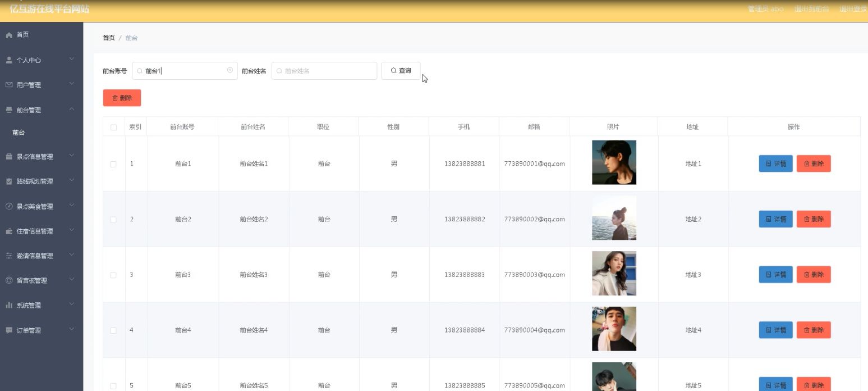868x391 pixels.
Task: Focus the 前台姓名 search input
Action: pyautogui.click(x=324, y=71)
